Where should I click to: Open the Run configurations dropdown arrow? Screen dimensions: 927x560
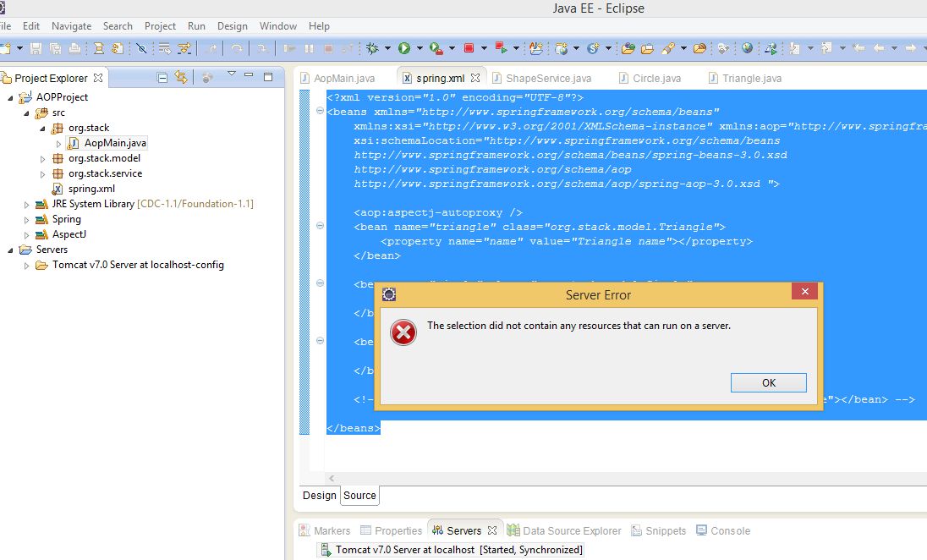[x=420, y=48]
